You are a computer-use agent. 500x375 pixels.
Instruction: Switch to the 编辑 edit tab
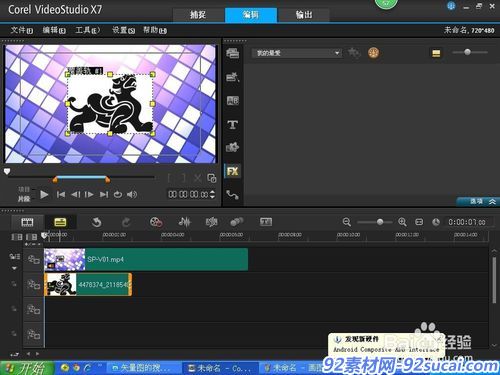coord(251,15)
